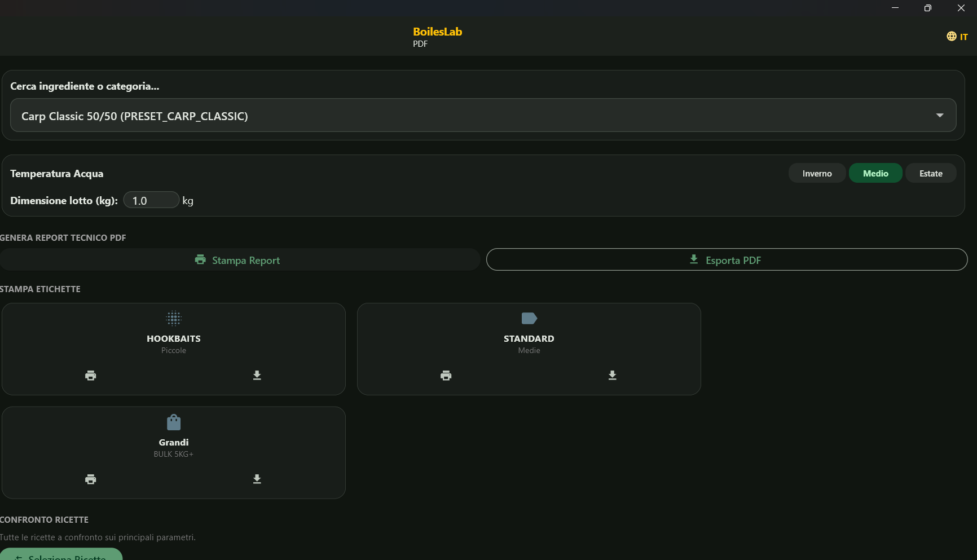Download the STANDARD medium labels
This screenshot has width=977, height=560.
point(613,376)
